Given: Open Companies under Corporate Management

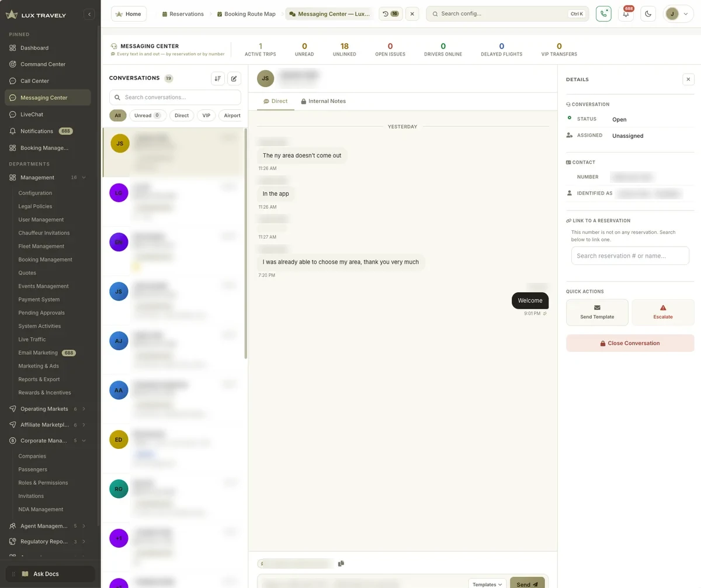Looking at the screenshot, I should tap(32, 456).
